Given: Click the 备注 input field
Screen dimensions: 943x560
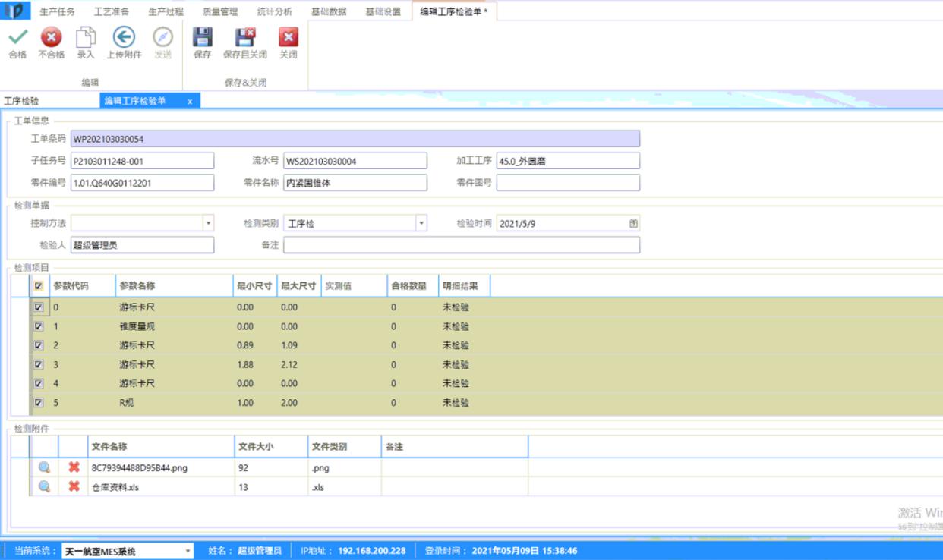Looking at the screenshot, I should (x=461, y=245).
